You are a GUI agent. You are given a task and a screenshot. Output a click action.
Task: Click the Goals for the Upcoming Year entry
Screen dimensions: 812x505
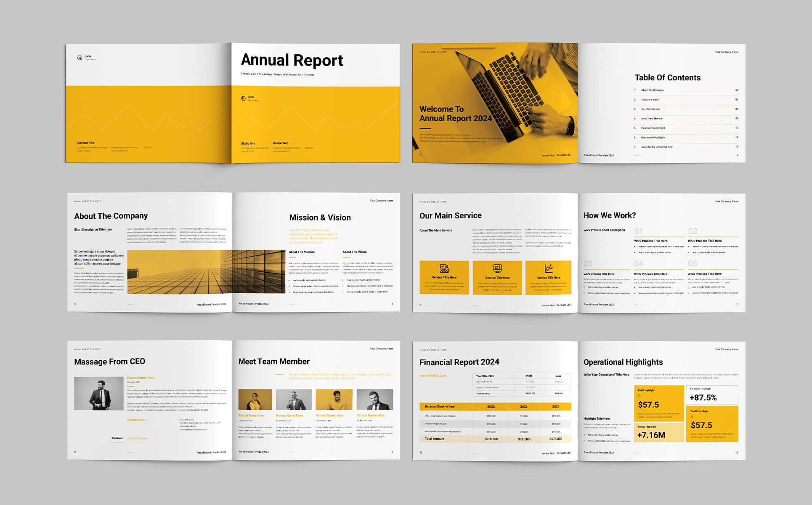[x=656, y=147]
